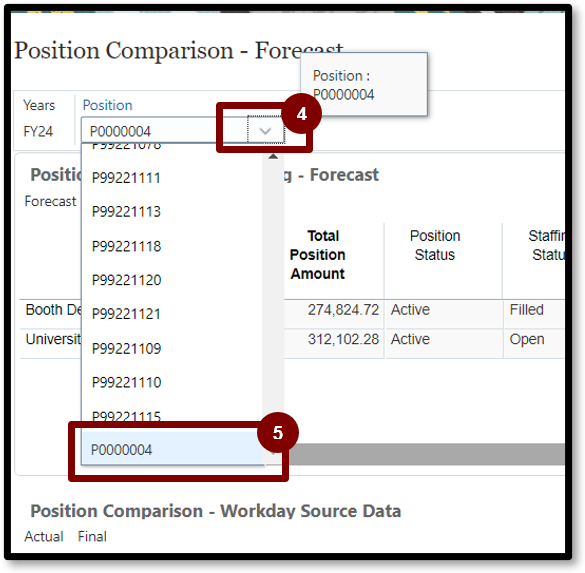Click the scroll-up arrow in the dropdown list
This screenshot has height=573, width=585.
click(x=273, y=156)
